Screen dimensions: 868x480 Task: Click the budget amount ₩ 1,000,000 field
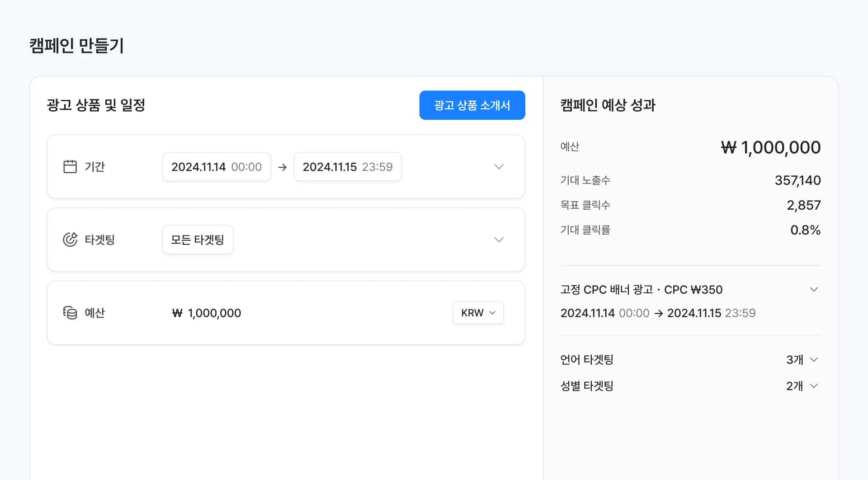(x=207, y=313)
